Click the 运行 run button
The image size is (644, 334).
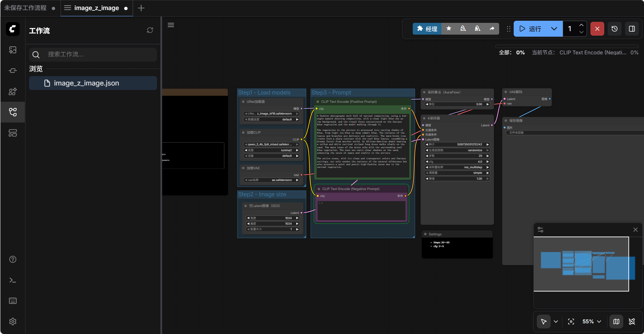531,29
